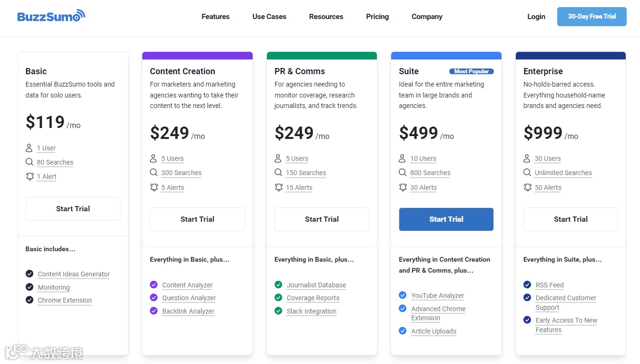Click checkmark next to Journalist Database
Viewport: 640px width, 364px height.
278,285
